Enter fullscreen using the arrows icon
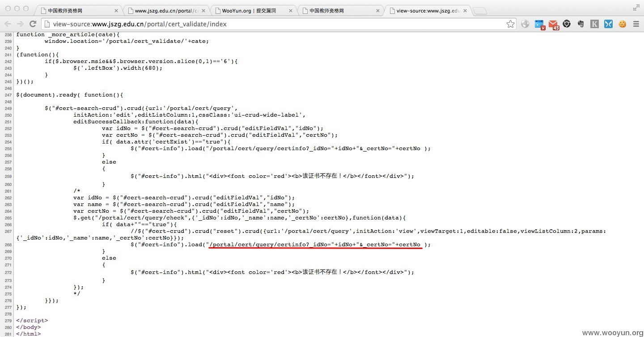Viewport: 644px width, 337px height. tap(636, 8)
